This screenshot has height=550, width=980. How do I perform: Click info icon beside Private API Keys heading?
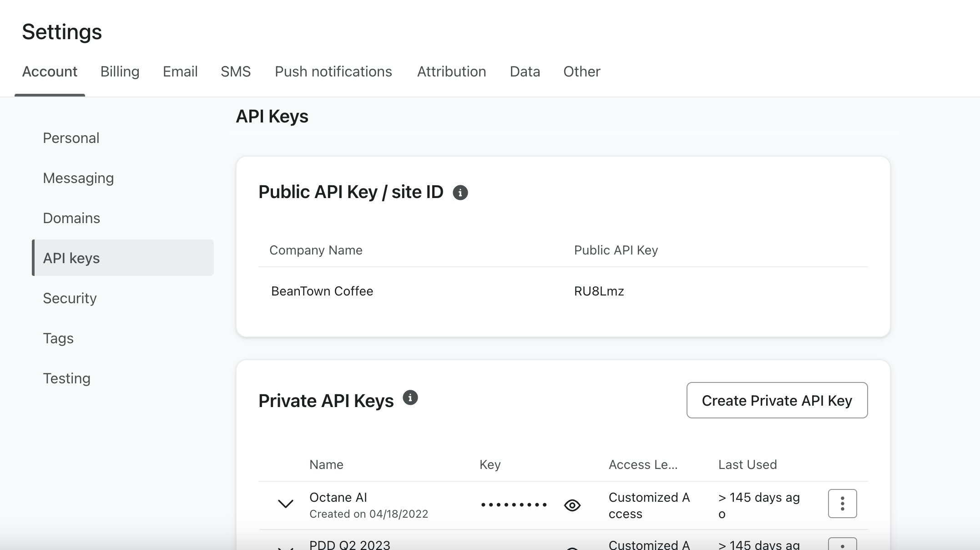pyautogui.click(x=410, y=398)
